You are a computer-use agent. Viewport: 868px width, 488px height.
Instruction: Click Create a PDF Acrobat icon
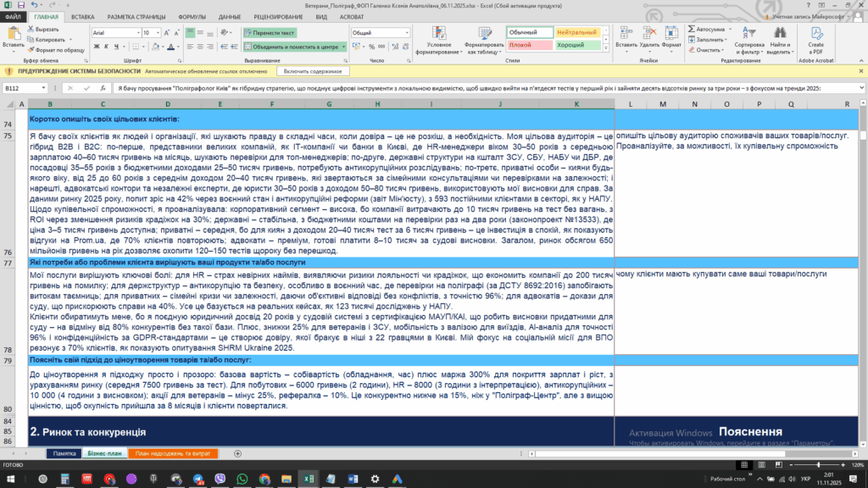point(815,34)
